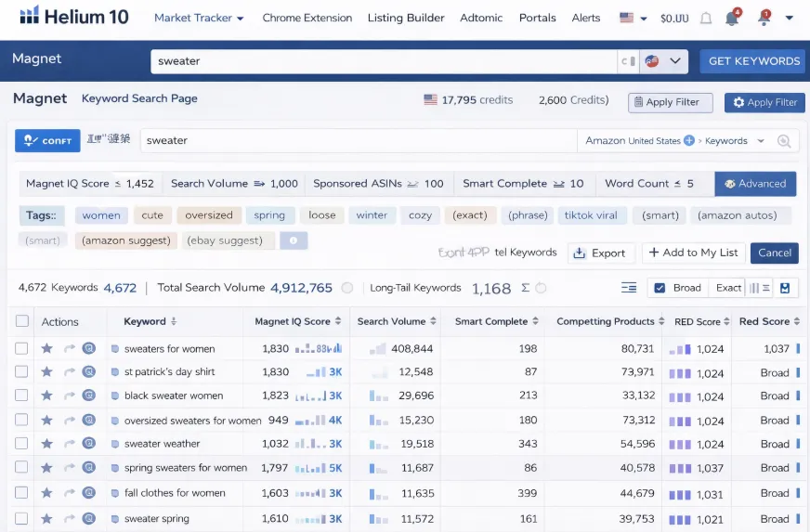
Task: Star the 'st patrick's day shirt' keyword
Action: click(x=47, y=371)
